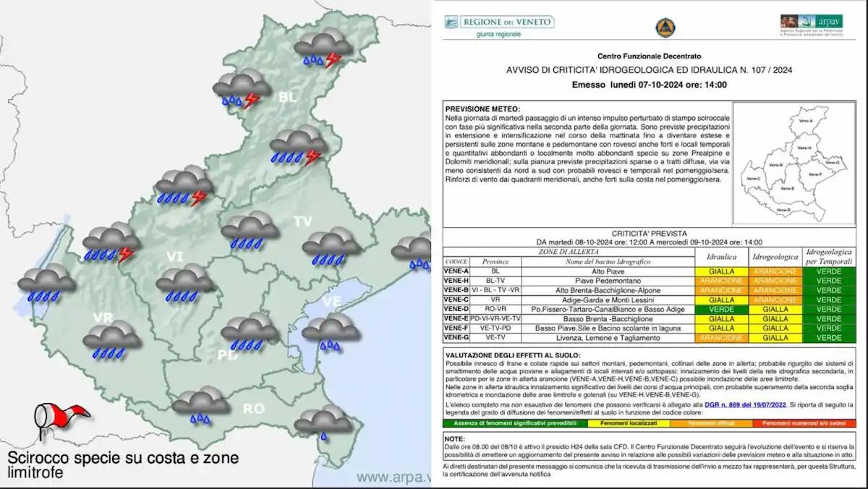The image size is (868, 489).
Task: Click the rain cloud icon below VR label
Action: point(111,341)
